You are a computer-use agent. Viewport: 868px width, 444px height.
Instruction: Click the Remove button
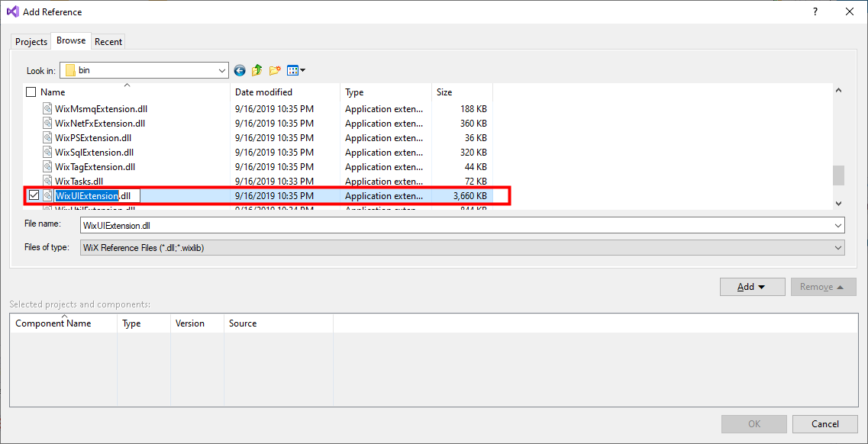(824, 287)
